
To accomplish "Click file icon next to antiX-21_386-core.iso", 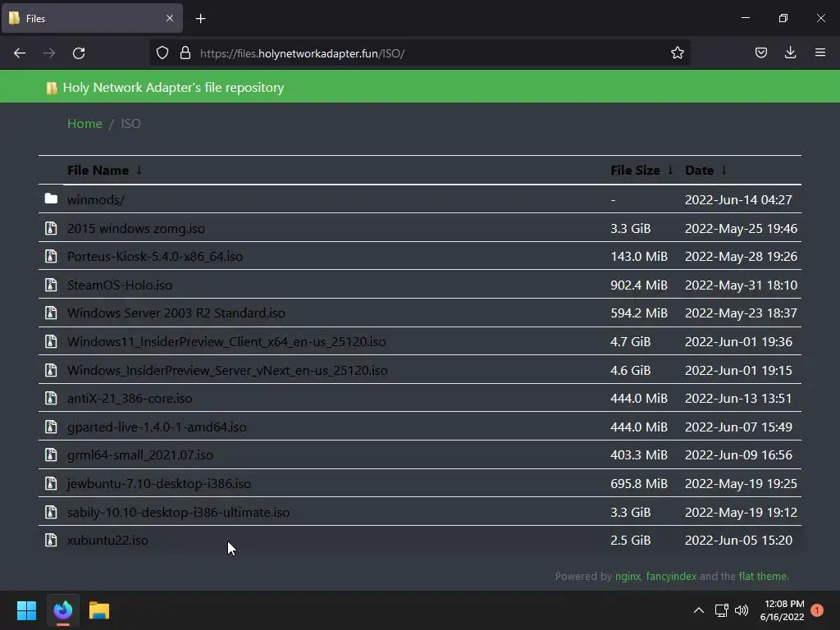I will point(51,398).
